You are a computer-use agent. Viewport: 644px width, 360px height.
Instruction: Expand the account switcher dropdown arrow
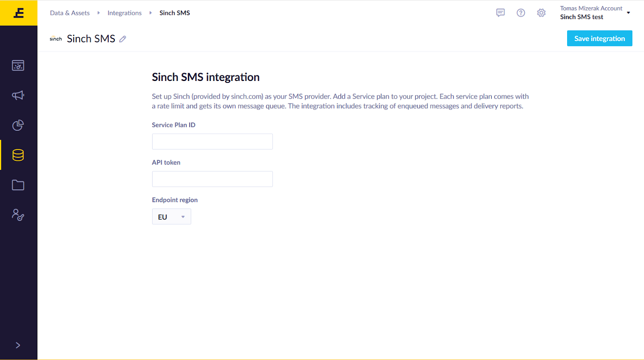628,13
